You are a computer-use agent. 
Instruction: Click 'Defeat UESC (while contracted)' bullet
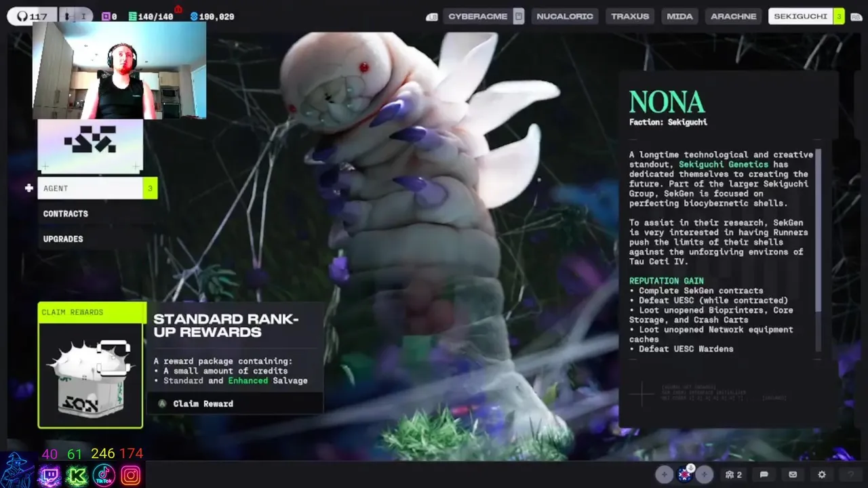(708, 300)
